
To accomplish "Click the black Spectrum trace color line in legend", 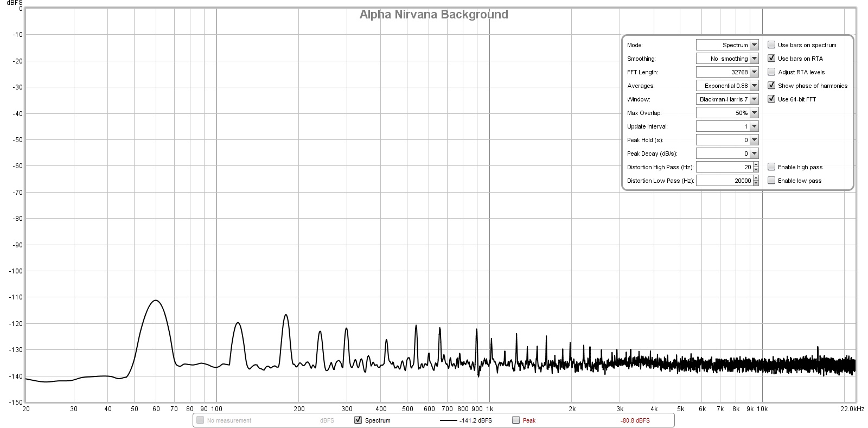I will [x=448, y=420].
